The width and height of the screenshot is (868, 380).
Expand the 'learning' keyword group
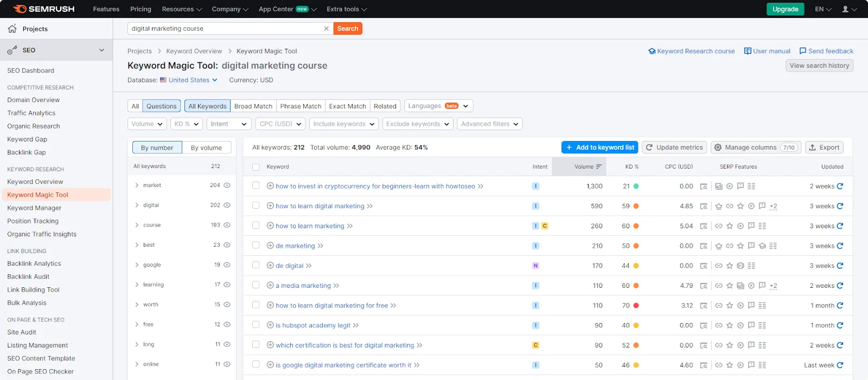click(137, 285)
